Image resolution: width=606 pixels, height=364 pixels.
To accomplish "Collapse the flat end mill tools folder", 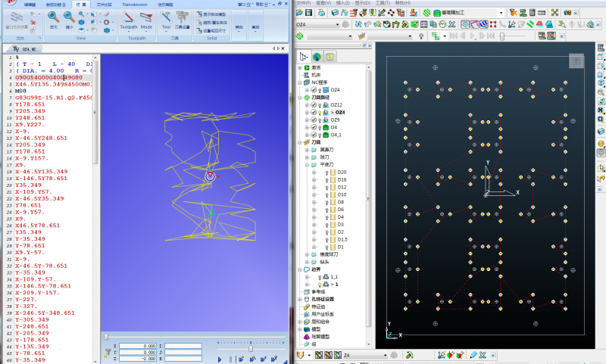I will point(307,165).
